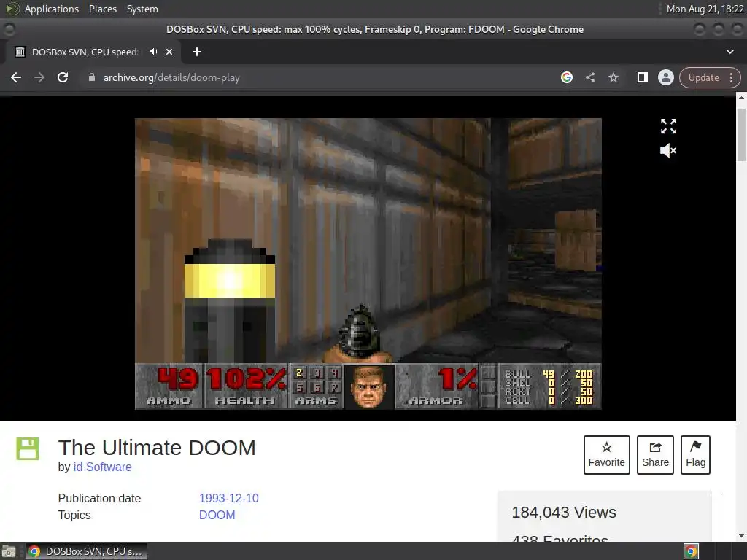
Task: Open the Applications menu
Action: pyautogui.click(x=52, y=9)
